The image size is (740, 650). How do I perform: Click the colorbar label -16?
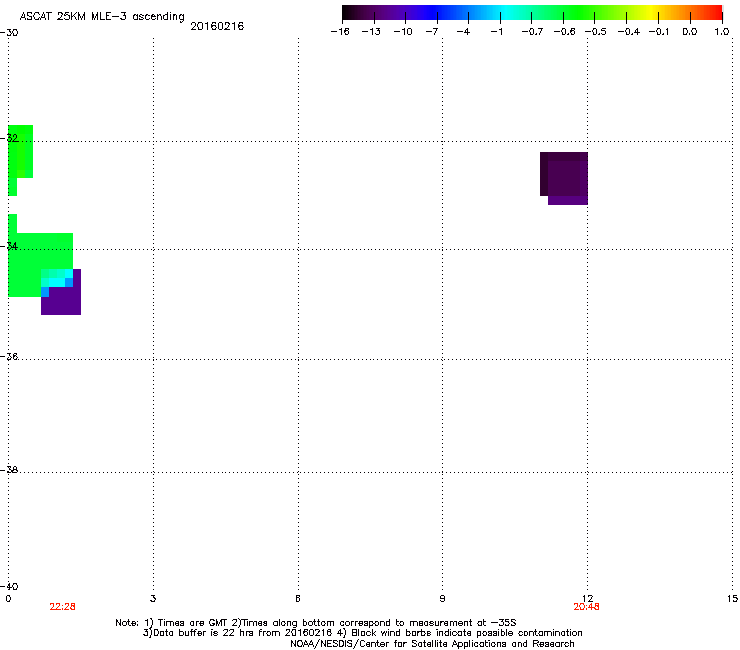pyautogui.click(x=340, y=32)
